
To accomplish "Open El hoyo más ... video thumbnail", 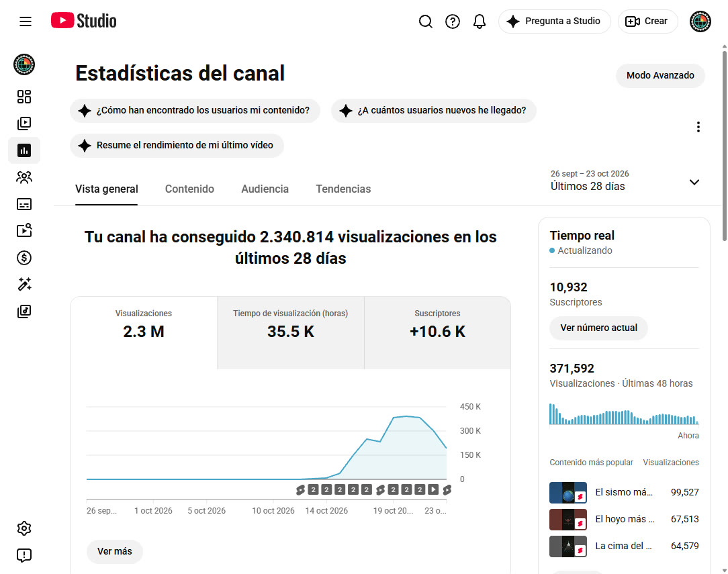I will (567, 520).
